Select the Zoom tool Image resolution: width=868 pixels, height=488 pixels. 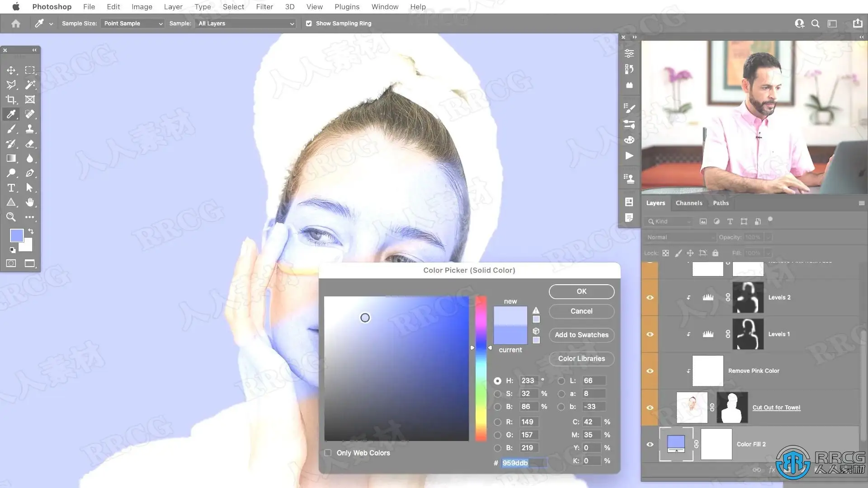(x=11, y=217)
